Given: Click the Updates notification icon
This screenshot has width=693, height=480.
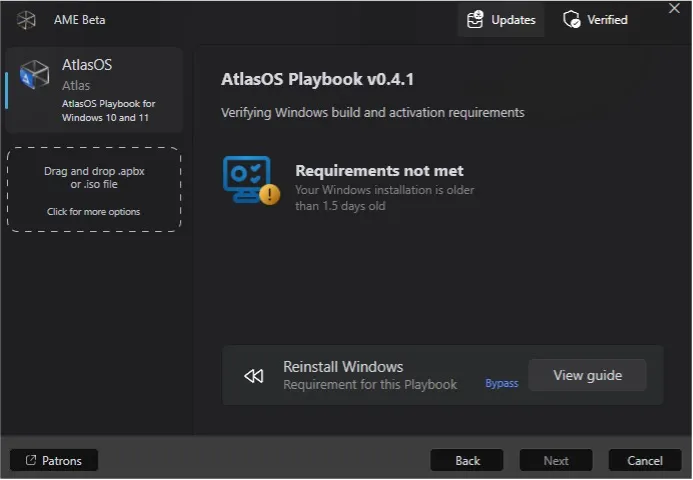Looking at the screenshot, I should (x=475, y=19).
